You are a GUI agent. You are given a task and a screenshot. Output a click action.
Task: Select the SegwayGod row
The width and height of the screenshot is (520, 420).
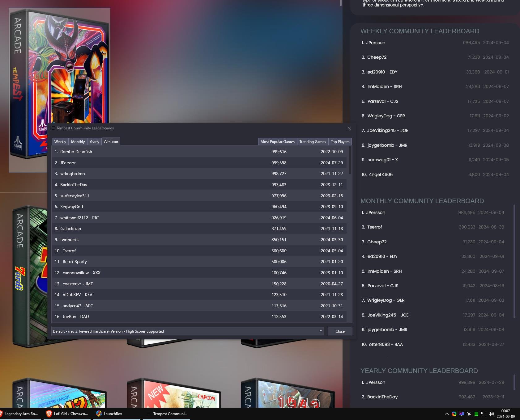pyautogui.click(x=199, y=207)
